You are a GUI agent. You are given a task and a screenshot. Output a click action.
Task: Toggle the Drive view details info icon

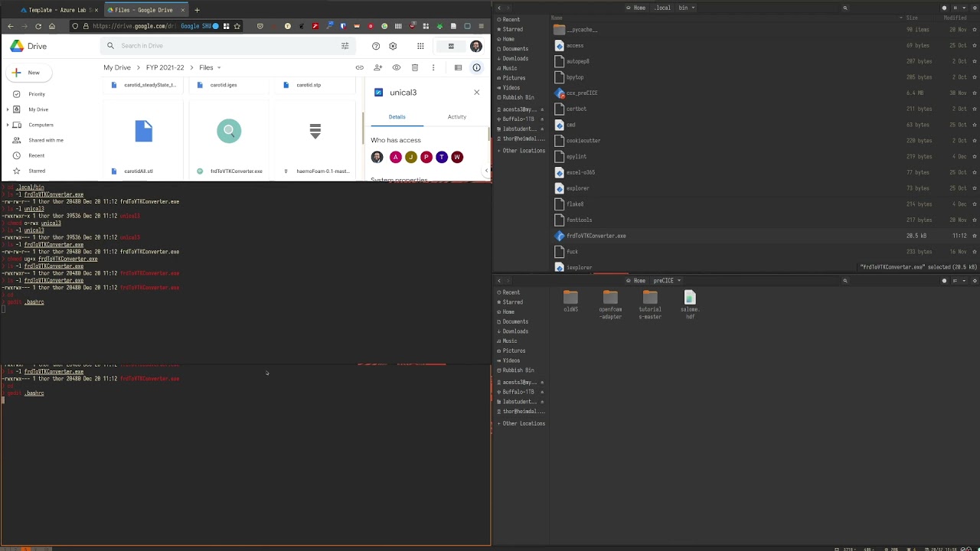pos(476,67)
